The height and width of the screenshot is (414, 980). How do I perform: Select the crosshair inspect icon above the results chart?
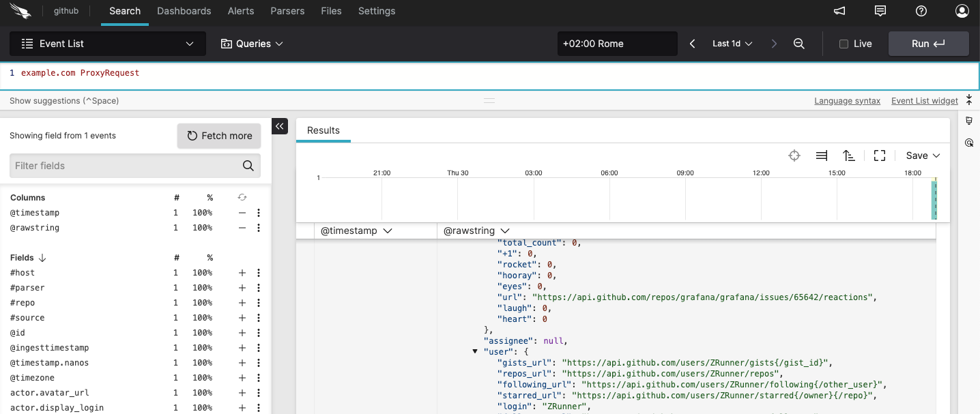click(794, 155)
